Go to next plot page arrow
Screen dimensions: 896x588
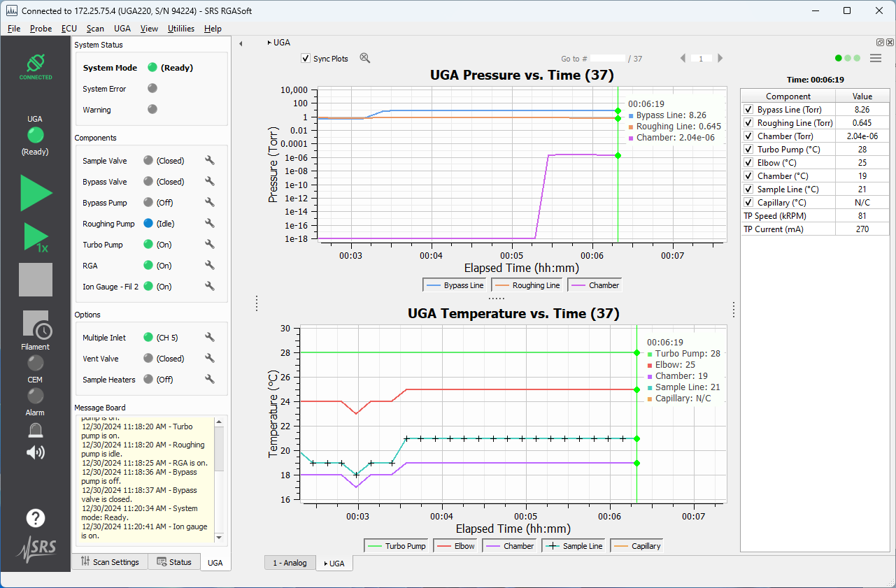(720, 59)
